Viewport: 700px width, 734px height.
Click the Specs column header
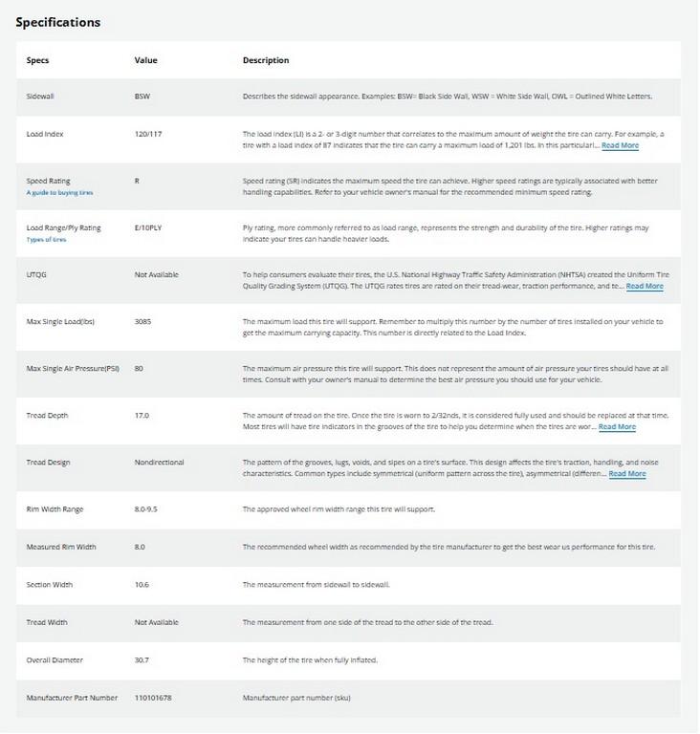pos(37,60)
